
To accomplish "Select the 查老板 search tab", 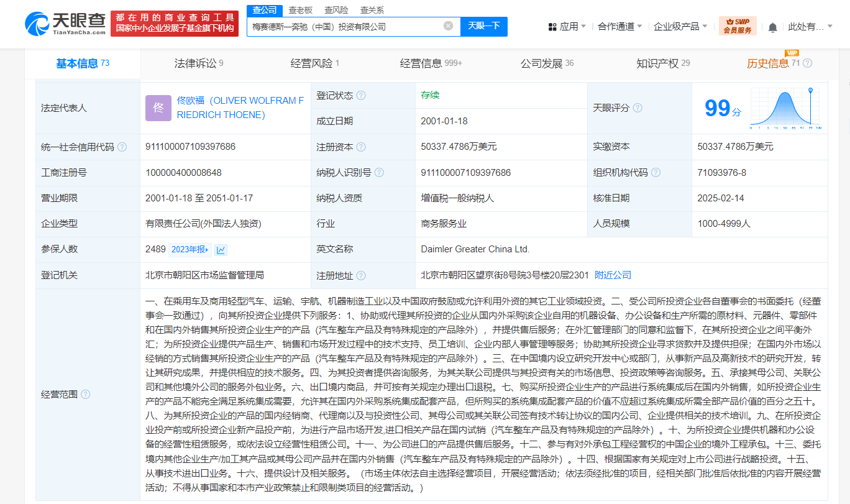I will [301, 10].
